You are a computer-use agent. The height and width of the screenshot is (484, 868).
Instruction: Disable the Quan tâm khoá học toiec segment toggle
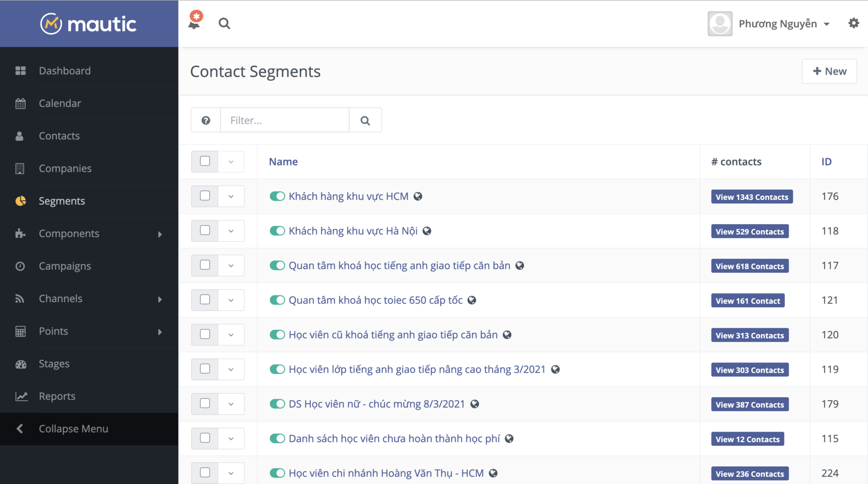pos(277,300)
